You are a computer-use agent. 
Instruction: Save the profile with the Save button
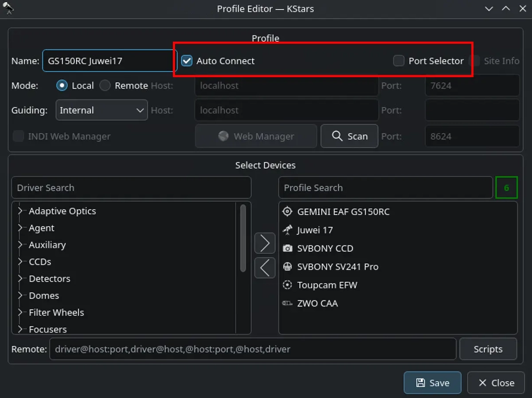432,382
